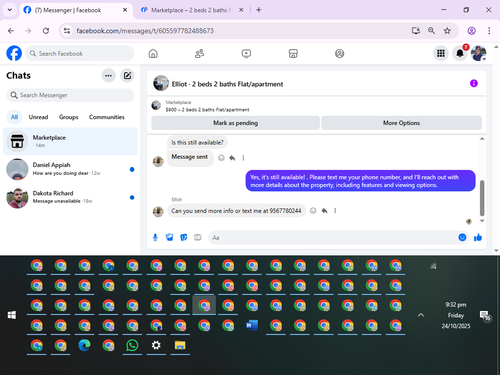This screenshot has width=500, height=375.
Task: Open the Marketplace chat thread
Action: pyautogui.click(x=70, y=141)
